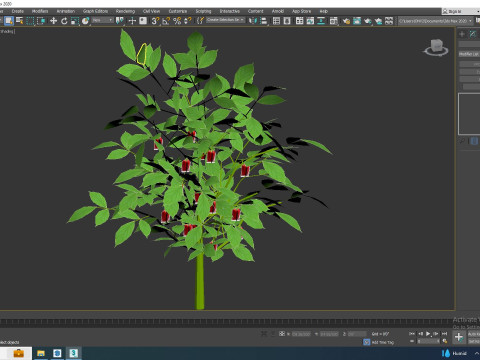This screenshot has width=480, height=360.
Task: Toggle Percent Snap
Action: pyautogui.click(x=177, y=21)
